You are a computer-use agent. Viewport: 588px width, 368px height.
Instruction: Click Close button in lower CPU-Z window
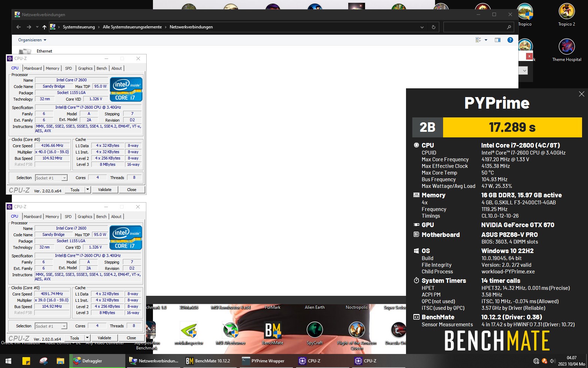[x=131, y=338]
